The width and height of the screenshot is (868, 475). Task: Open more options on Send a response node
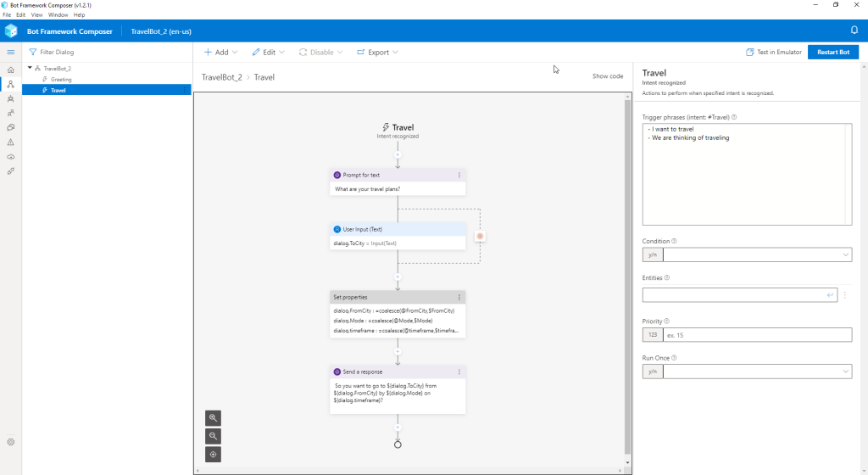tap(459, 372)
